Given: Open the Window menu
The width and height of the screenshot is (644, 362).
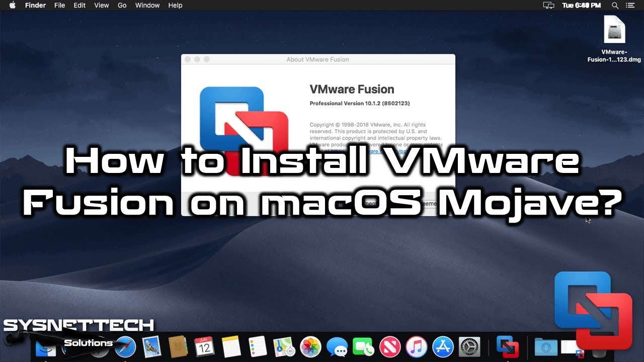Looking at the screenshot, I should pyautogui.click(x=147, y=5).
